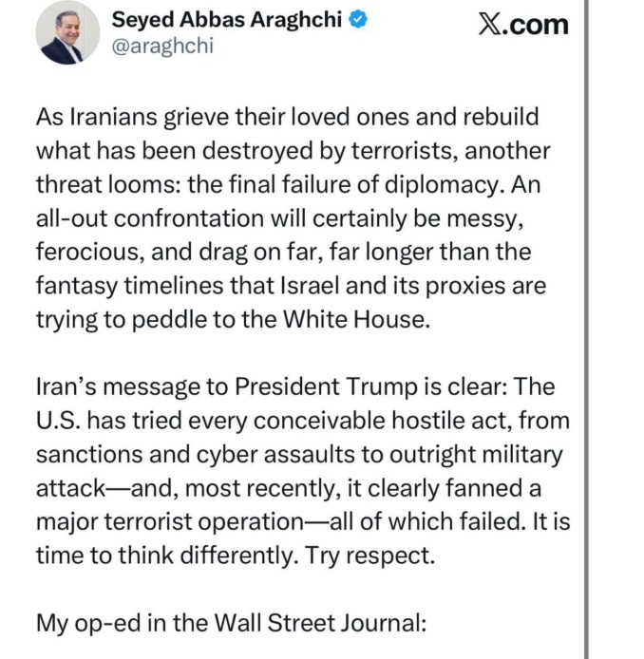Click the ".com" text beside the X logo

click(x=538, y=24)
